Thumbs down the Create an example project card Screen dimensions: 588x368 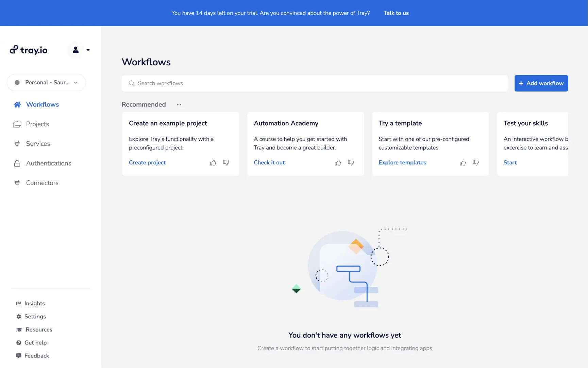point(226,163)
